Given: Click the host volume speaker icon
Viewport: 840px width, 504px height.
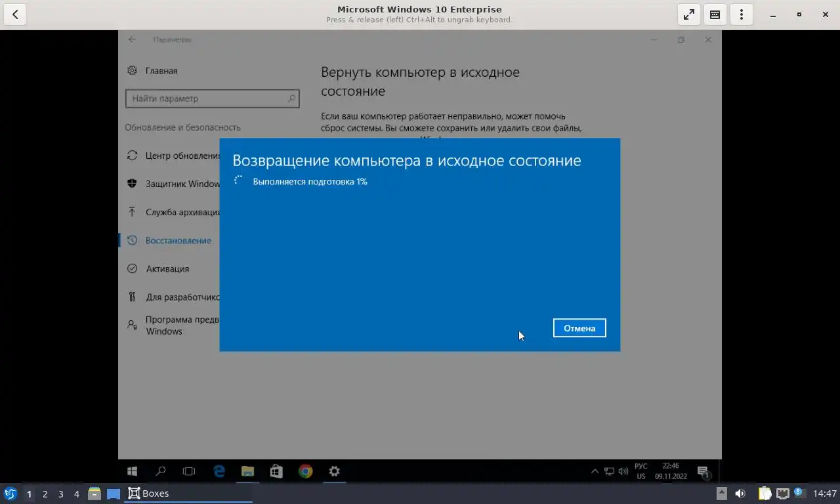Looking at the screenshot, I should click(740, 493).
